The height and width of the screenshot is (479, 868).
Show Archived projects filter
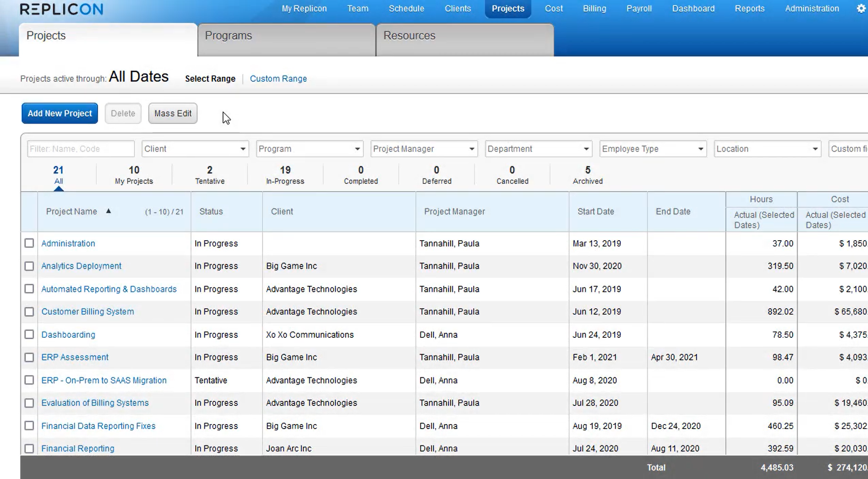pyautogui.click(x=587, y=175)
